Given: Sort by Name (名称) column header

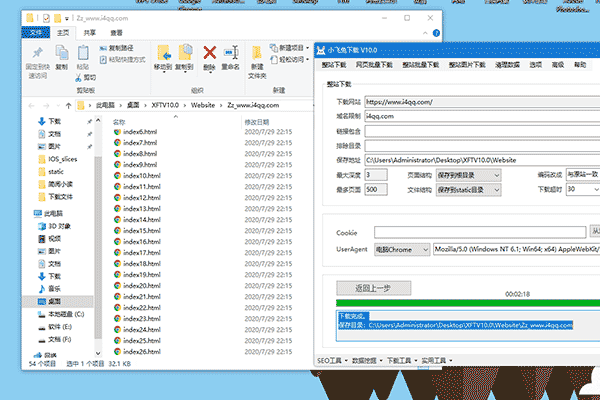Looking at the screenshot, I should (119, 122).
